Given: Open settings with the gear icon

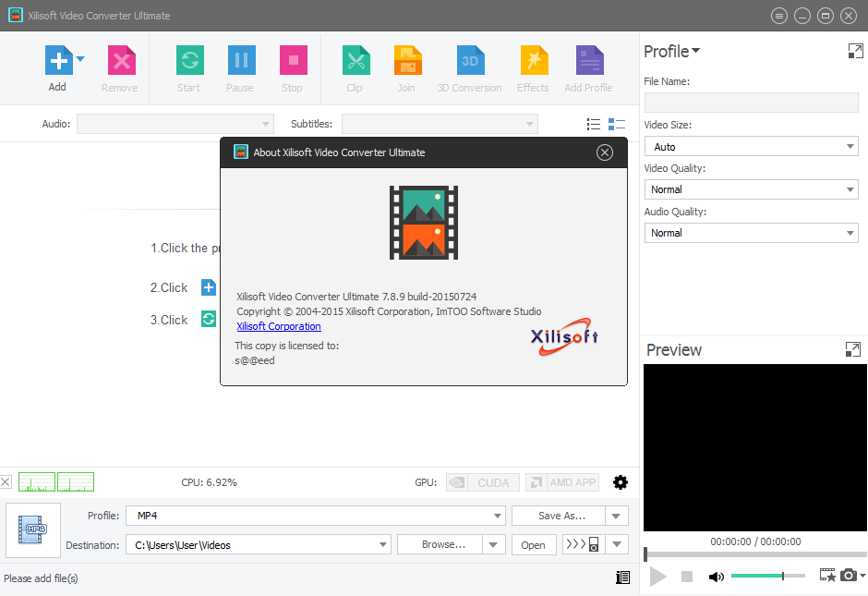Looking at the screenshot, I should pos(621,482).
